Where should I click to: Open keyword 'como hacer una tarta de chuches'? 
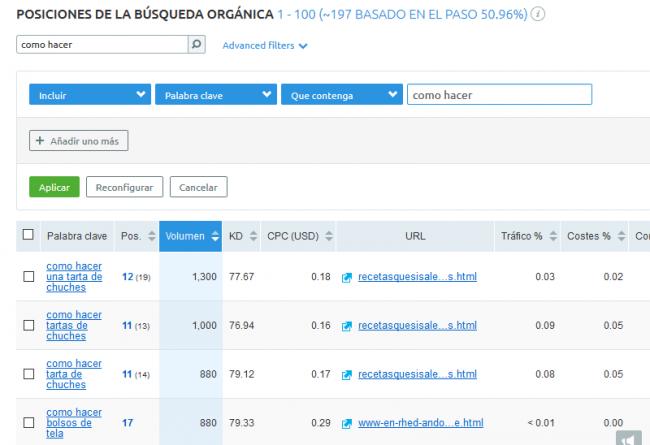click(74, 277)
